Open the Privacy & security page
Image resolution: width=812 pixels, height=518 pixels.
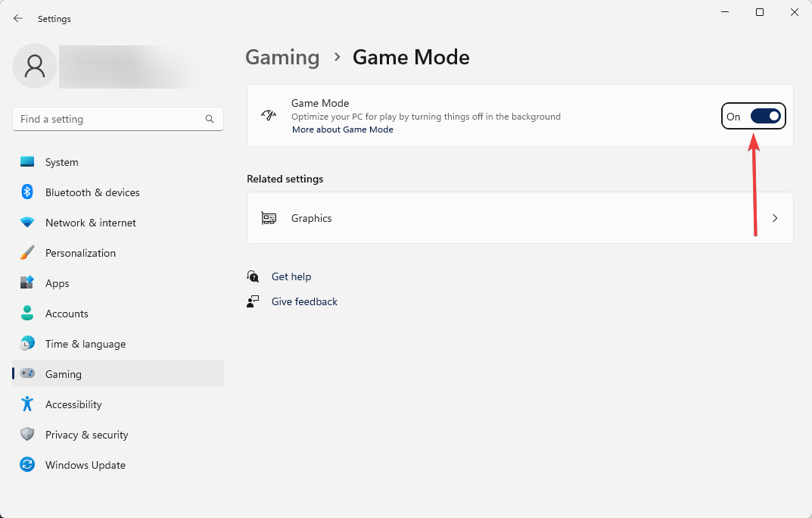point(86,435)
